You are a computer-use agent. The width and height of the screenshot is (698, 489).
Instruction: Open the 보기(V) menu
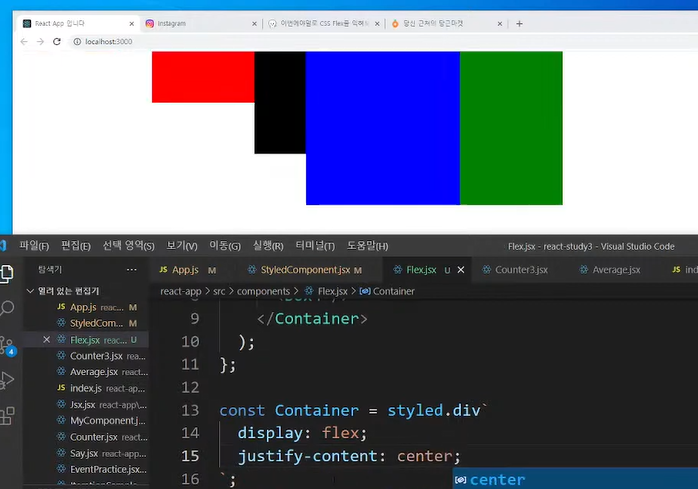[x=182, y=246]
